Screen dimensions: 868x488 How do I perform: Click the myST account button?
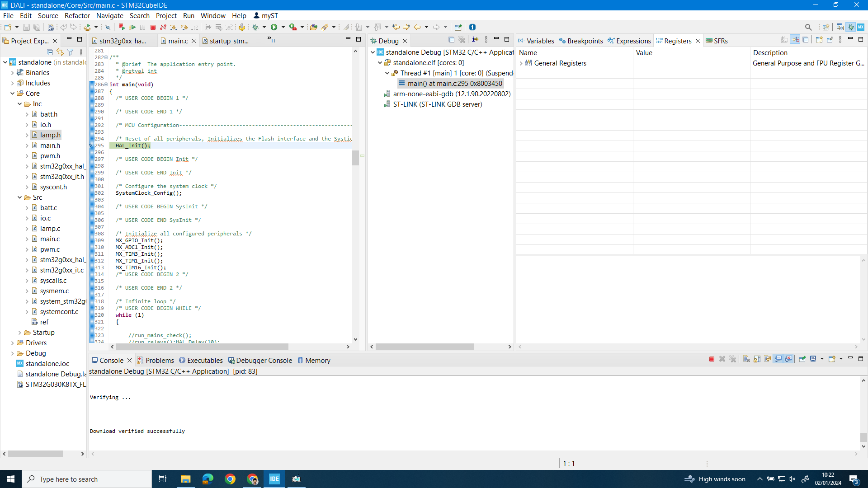point(266,15)
